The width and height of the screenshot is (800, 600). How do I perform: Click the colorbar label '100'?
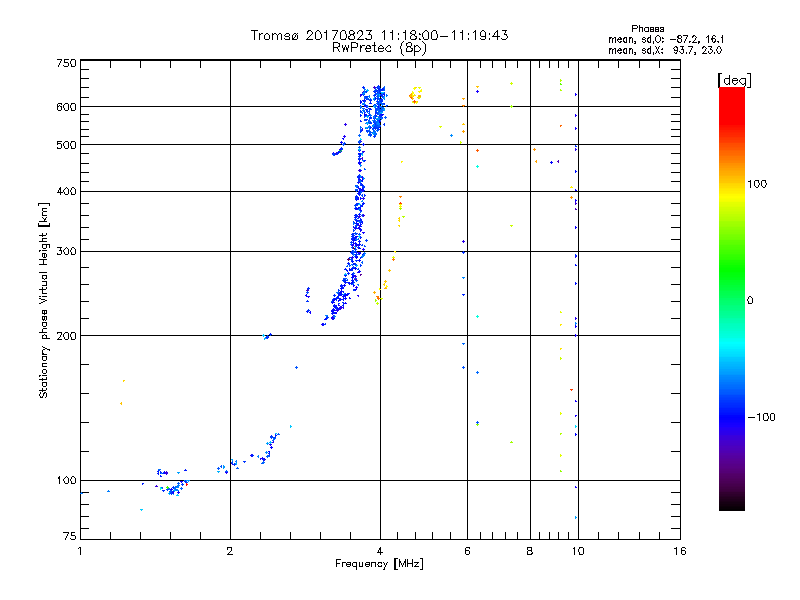click(x=757, y=184)
